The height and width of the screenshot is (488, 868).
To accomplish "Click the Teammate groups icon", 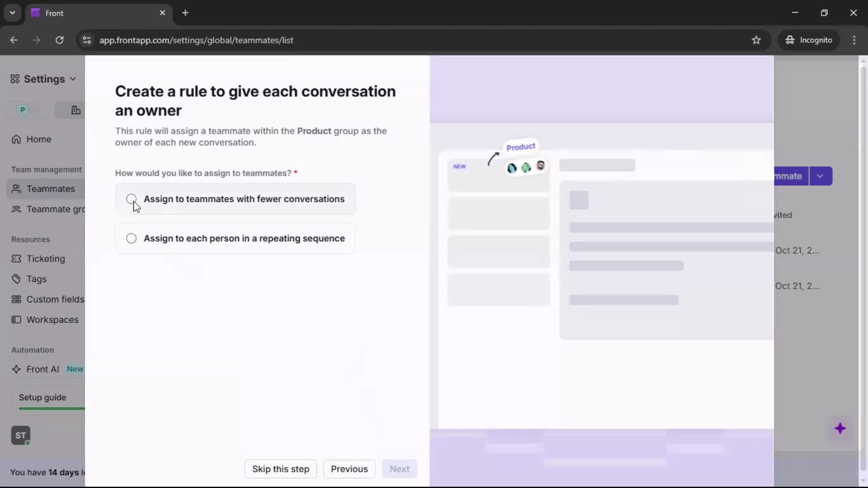I will click(x=17, y=209).
